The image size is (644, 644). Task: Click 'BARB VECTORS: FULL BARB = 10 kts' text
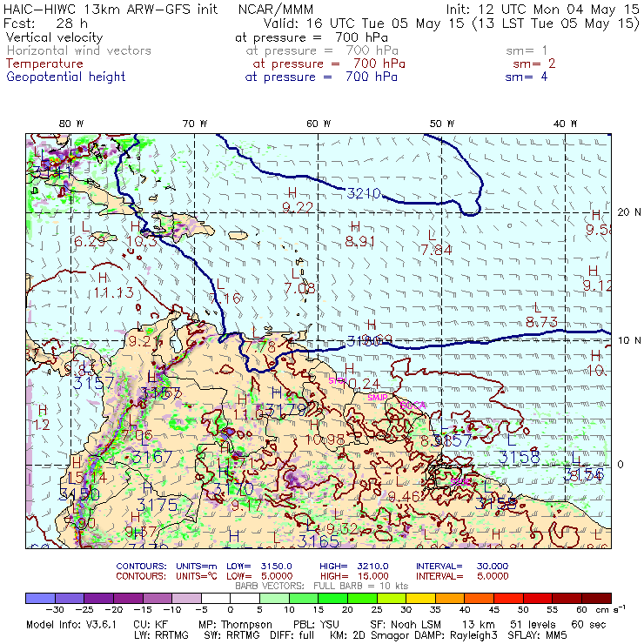pos(322,586)
